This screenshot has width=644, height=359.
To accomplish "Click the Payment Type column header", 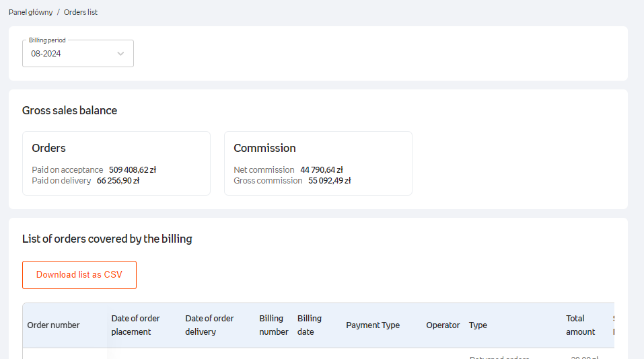I will (373, 325).
